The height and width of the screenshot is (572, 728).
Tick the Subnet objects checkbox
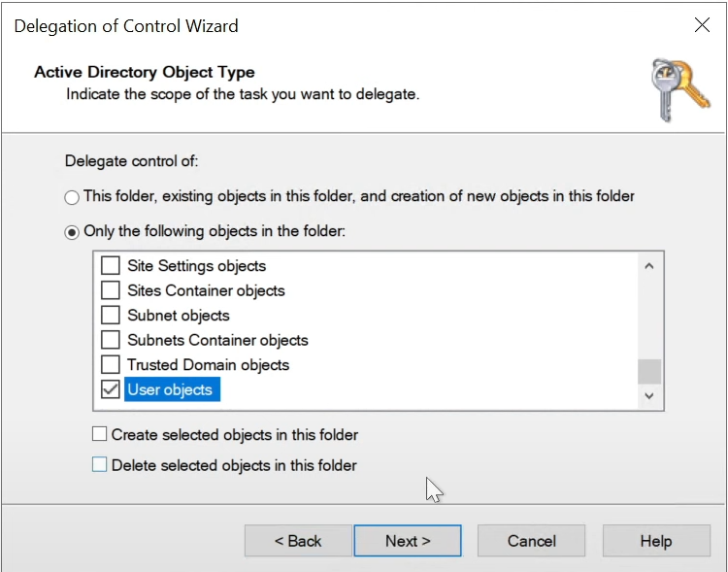[111, 315]
